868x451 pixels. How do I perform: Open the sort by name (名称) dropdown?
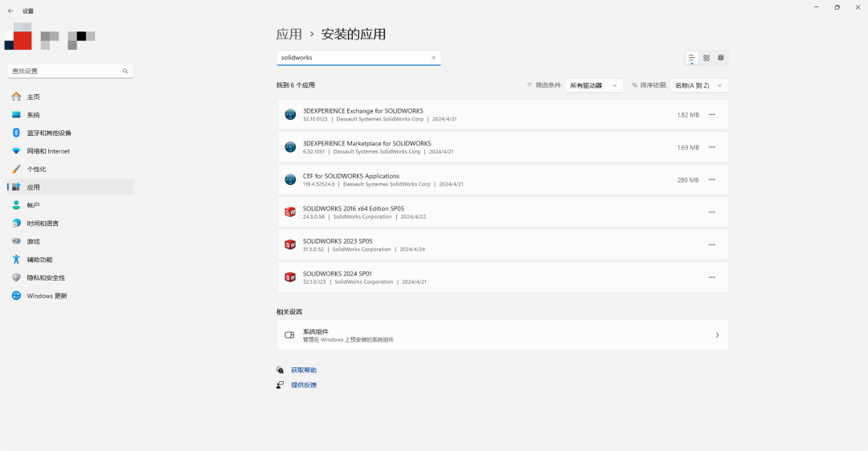pos(698,85)
